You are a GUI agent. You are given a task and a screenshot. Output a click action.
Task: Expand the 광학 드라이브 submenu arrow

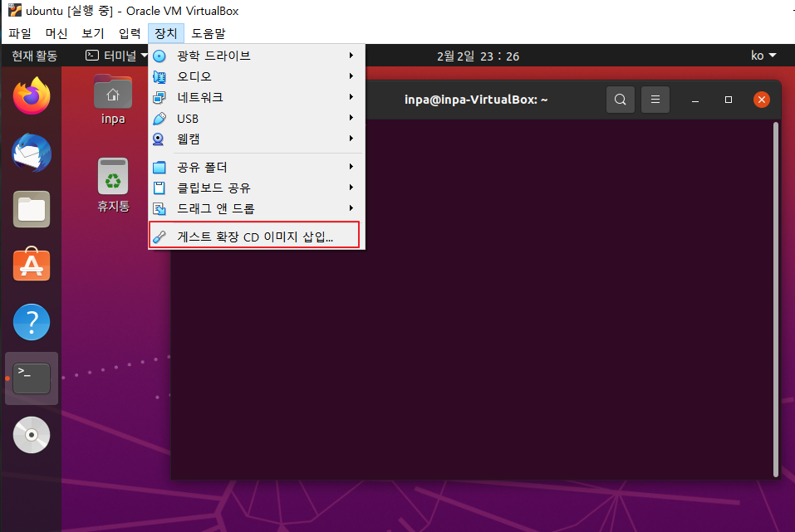(351, 56)
